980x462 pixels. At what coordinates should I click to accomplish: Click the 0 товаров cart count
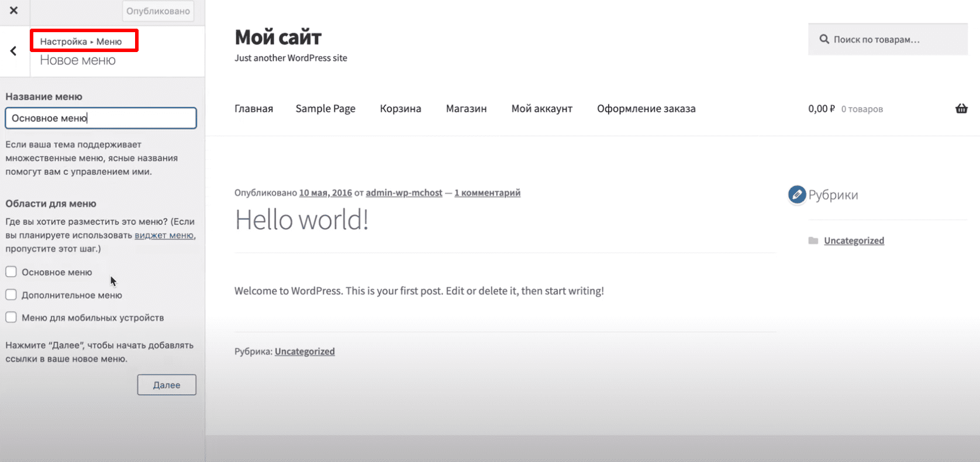coord(862,109)
